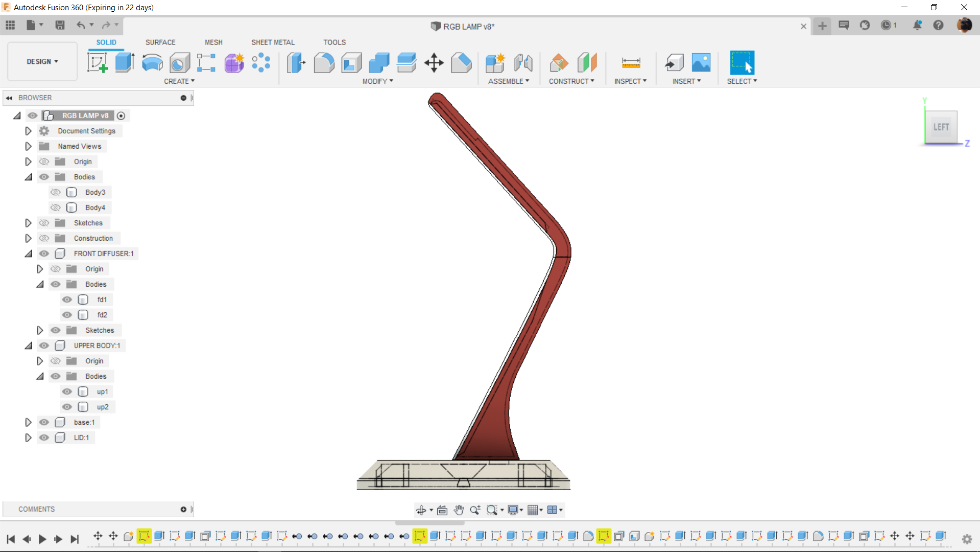Toggle visibility of UPPER BODY:1
Screen dimensions: 980x552
[44, 346]
